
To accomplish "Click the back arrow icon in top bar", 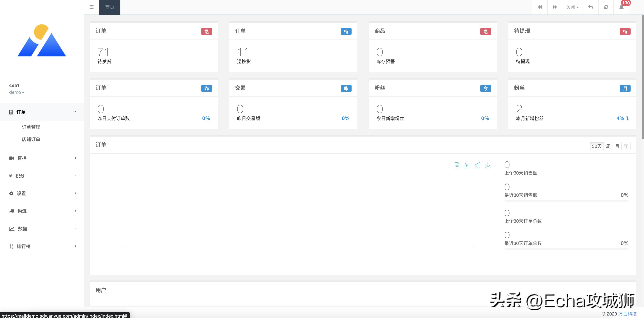I will [590, 7].
